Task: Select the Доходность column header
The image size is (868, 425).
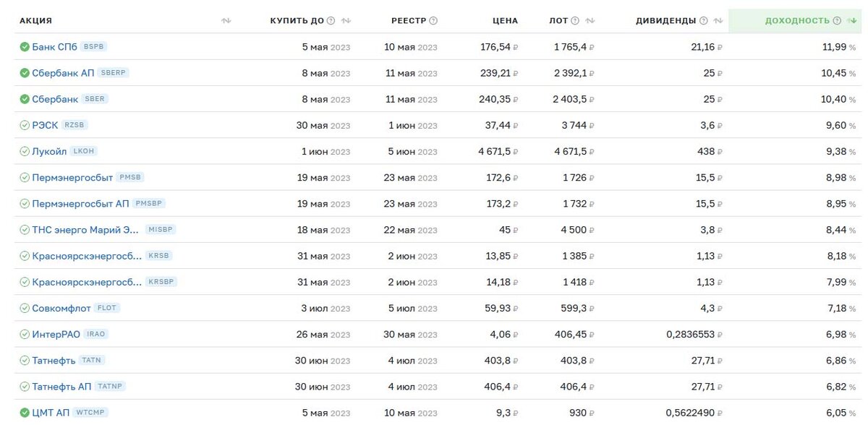Action: pyautogui.click(x=797, y=21)
